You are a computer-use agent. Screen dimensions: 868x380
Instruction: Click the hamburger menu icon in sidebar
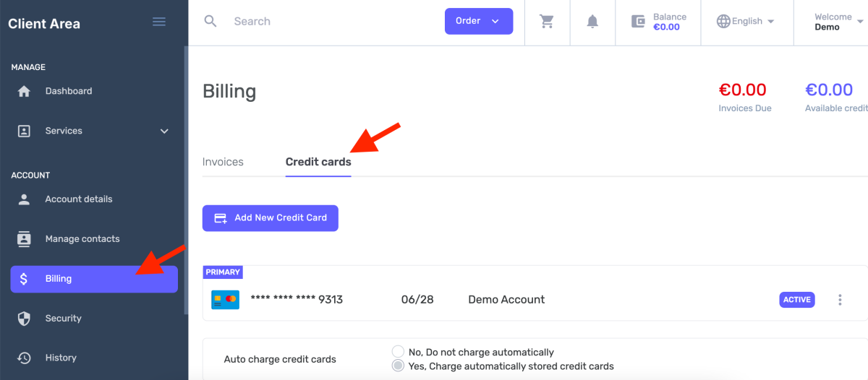point(159,22)
